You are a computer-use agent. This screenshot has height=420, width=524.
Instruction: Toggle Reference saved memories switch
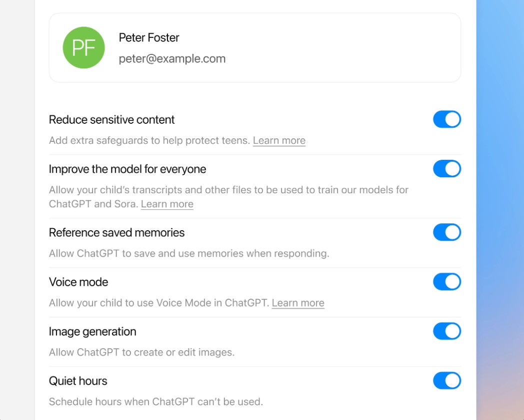(x=446, y=232)
